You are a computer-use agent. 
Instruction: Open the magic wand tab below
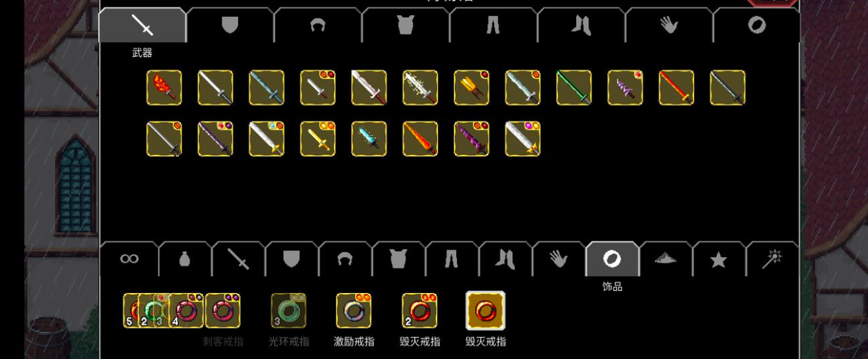(x=772, y=259)
